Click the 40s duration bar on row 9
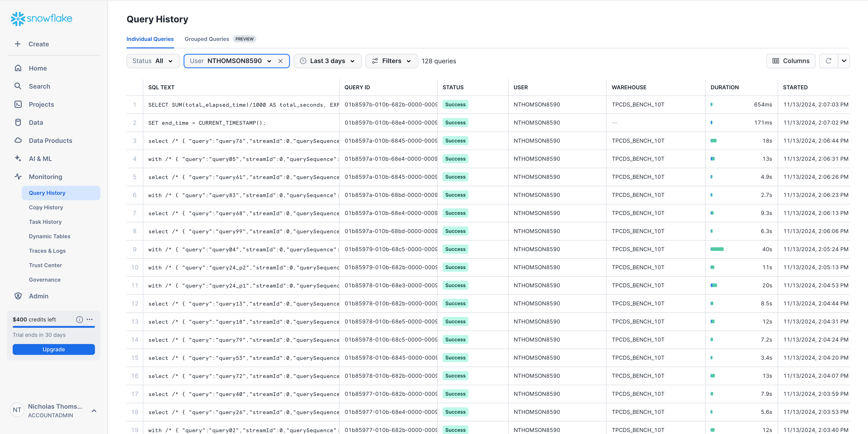This screenshot has height=434, width=868. [717, 249]
